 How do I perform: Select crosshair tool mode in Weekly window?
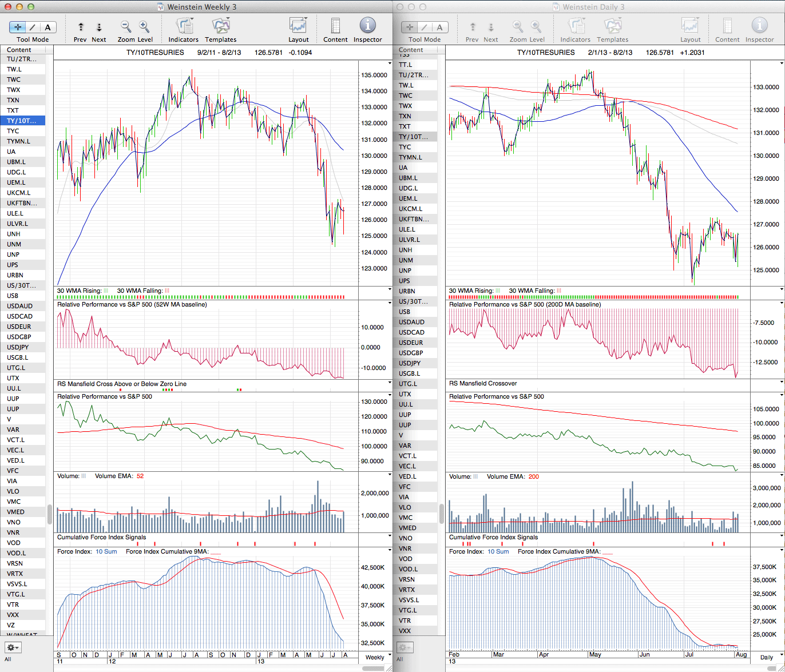pos(18,27)
